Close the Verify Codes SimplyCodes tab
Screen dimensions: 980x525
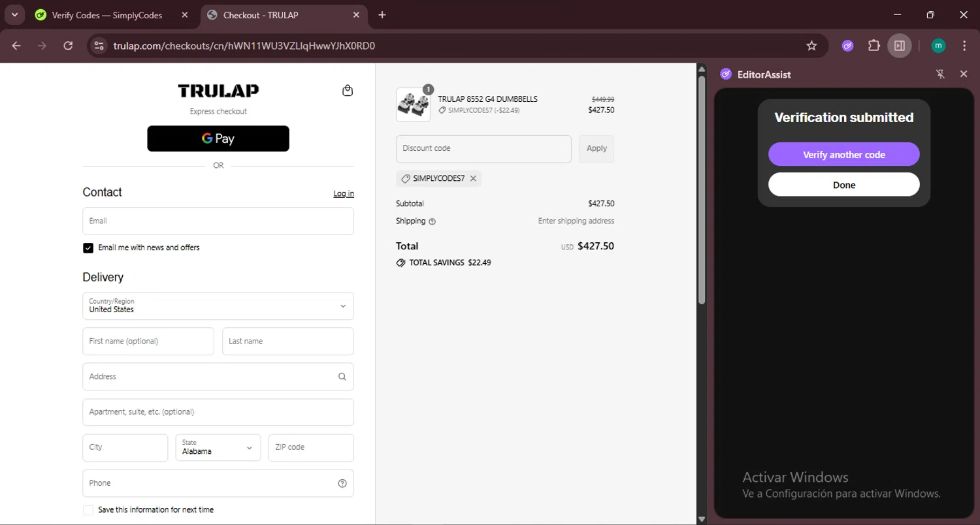point(184,15)
